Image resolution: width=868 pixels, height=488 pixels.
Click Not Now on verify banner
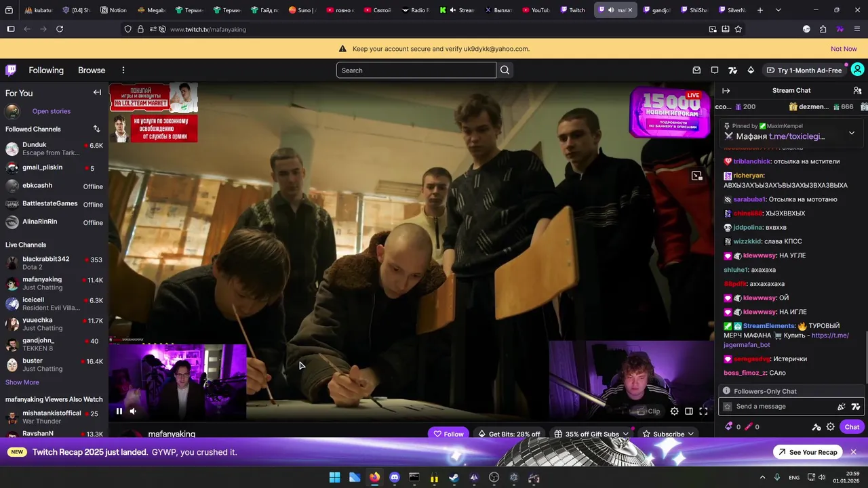[844, 49]
